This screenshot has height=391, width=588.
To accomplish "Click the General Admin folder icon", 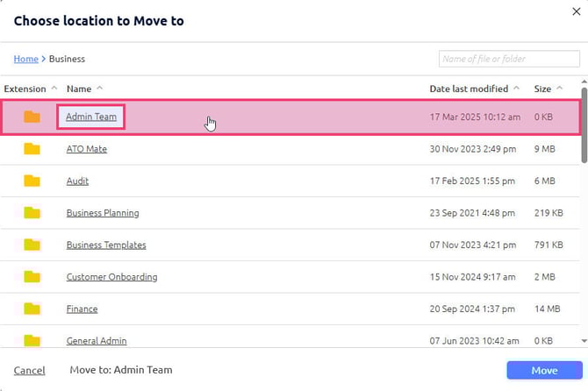I will click(x=32, y=340).
